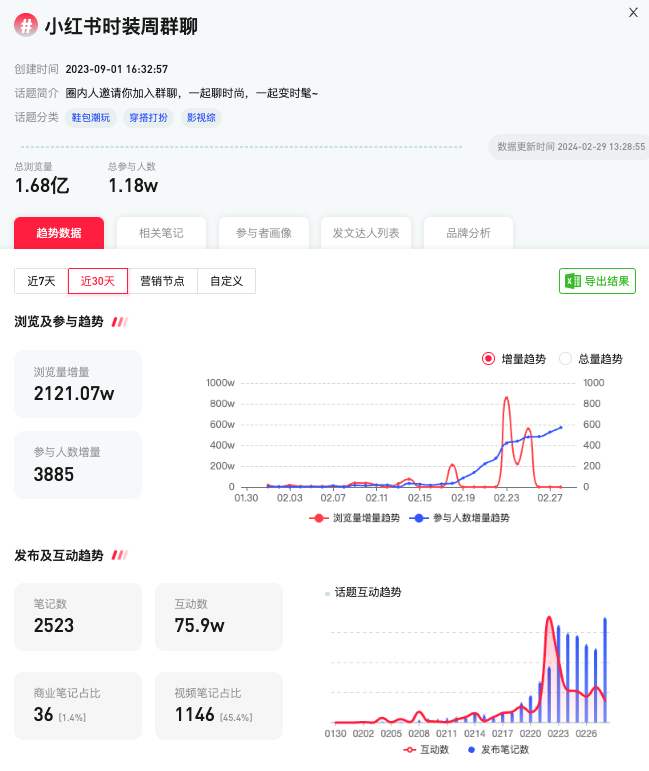
Task: Click the 浏览及参与趋势 section heading
Action: [x=59, y=322]
